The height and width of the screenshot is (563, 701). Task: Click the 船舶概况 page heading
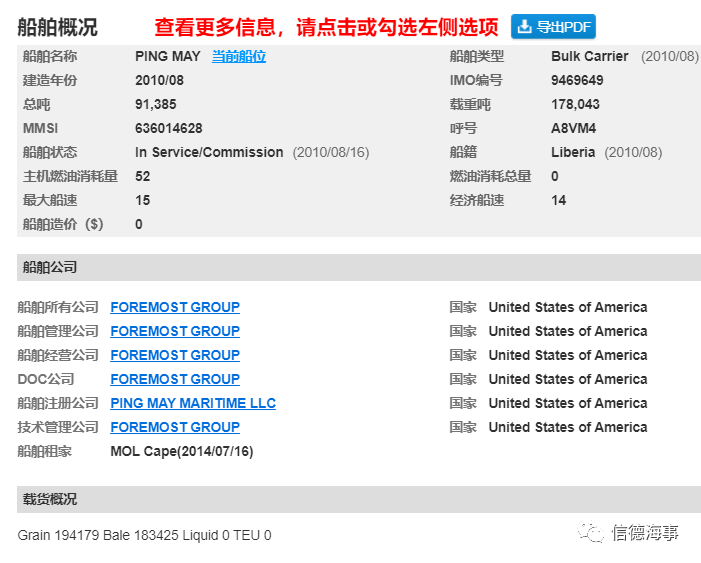point(58,27)
